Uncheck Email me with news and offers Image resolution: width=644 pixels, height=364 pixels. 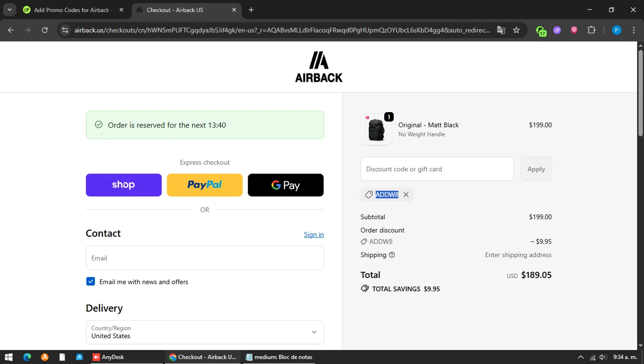tap(91, 281)
